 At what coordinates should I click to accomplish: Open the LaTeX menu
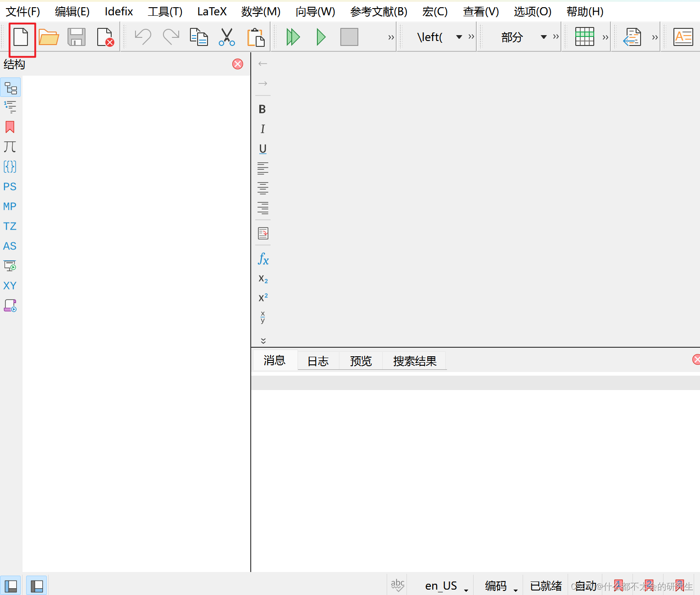[x=212, y=12]
